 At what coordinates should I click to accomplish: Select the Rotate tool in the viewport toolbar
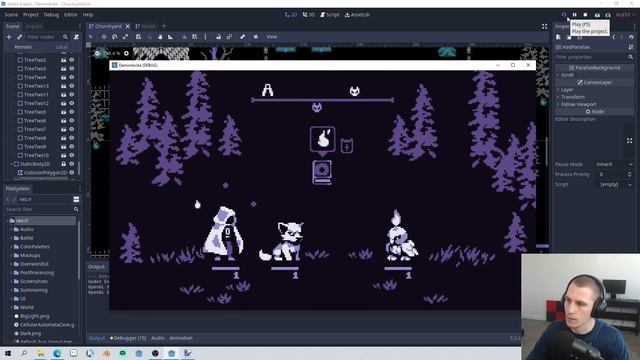(x=114, y=37)
